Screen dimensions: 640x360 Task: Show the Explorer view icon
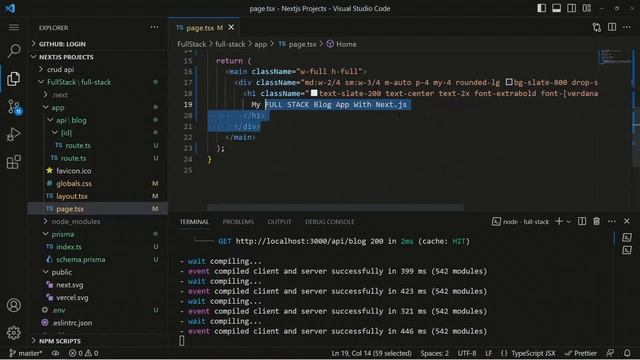[14, 78]
